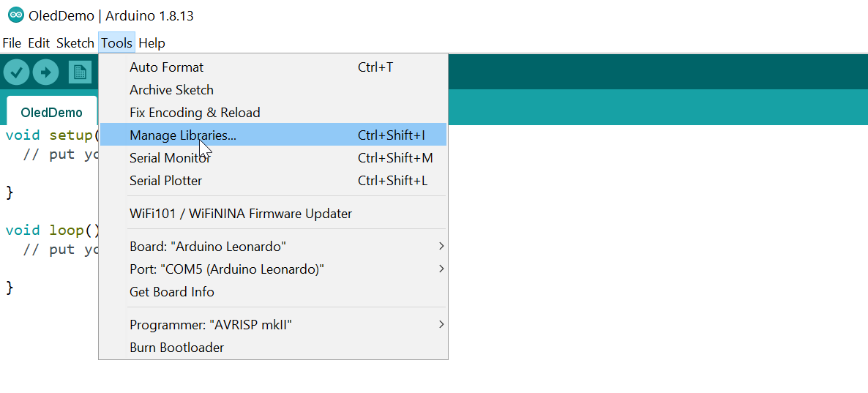
Task: Select Get Board Info
Action: tap(273, 292)
